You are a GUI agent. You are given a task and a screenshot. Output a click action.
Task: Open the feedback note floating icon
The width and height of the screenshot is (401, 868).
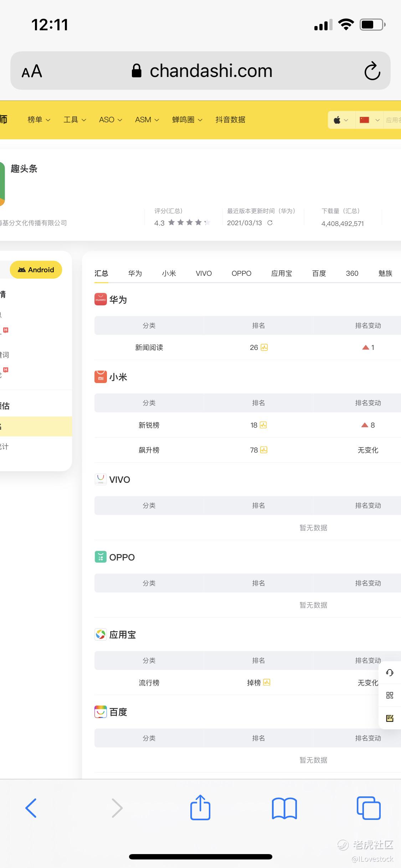tap(390, 718)
